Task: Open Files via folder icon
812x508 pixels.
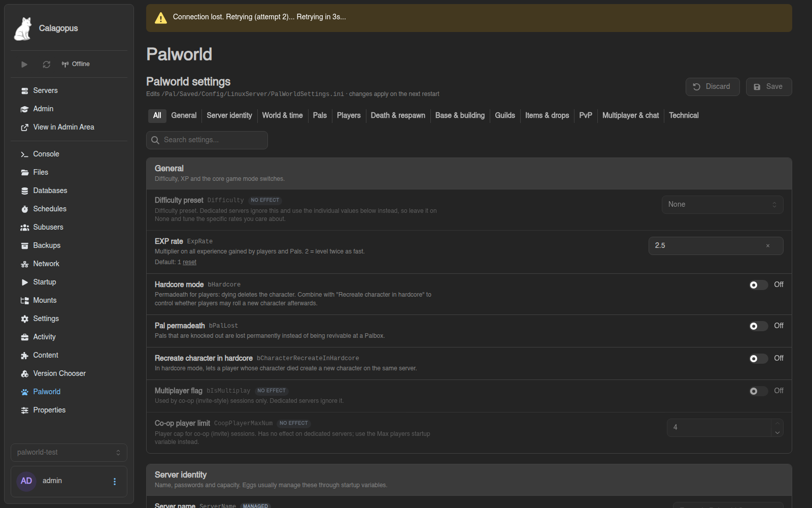Action: (24, 172)
